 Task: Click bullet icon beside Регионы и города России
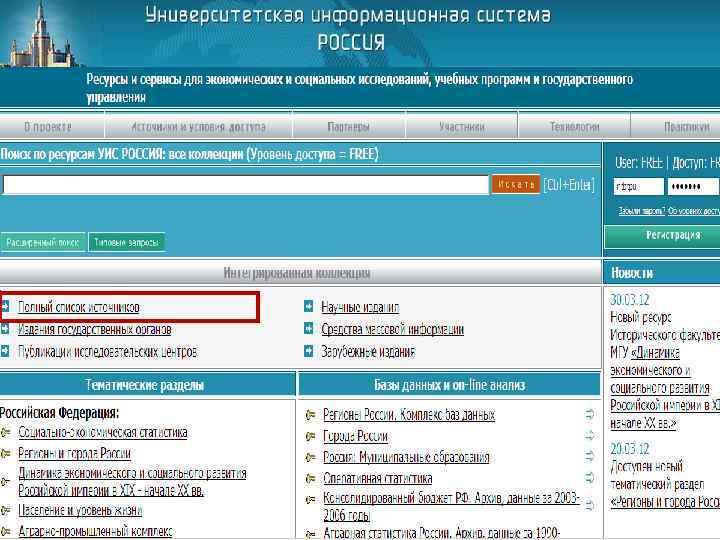coord(6,454)
